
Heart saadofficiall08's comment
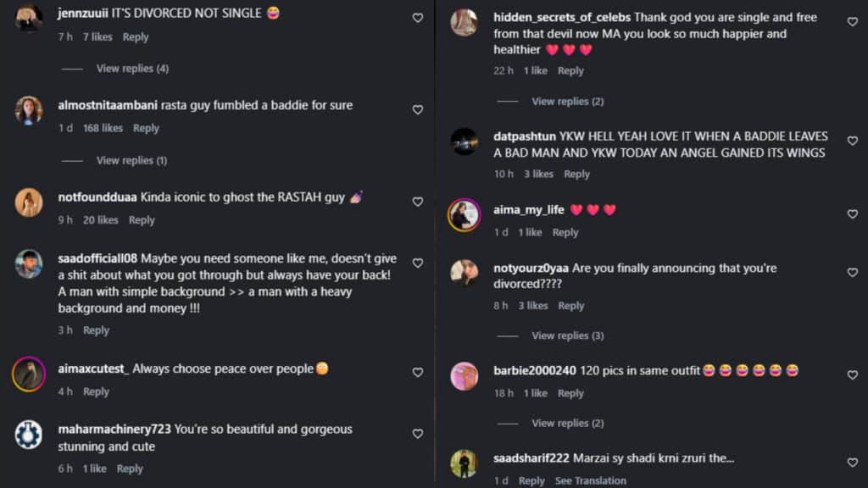(418, 263)
